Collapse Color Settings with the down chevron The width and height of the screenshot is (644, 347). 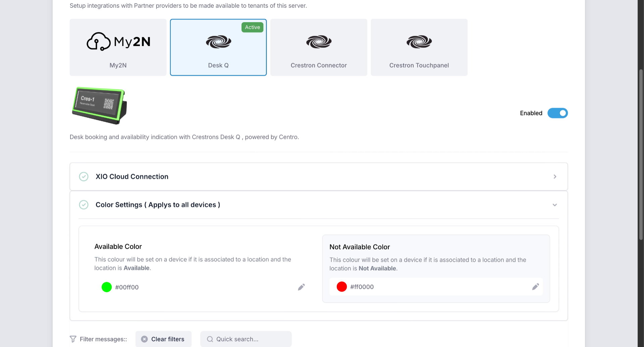555,205
